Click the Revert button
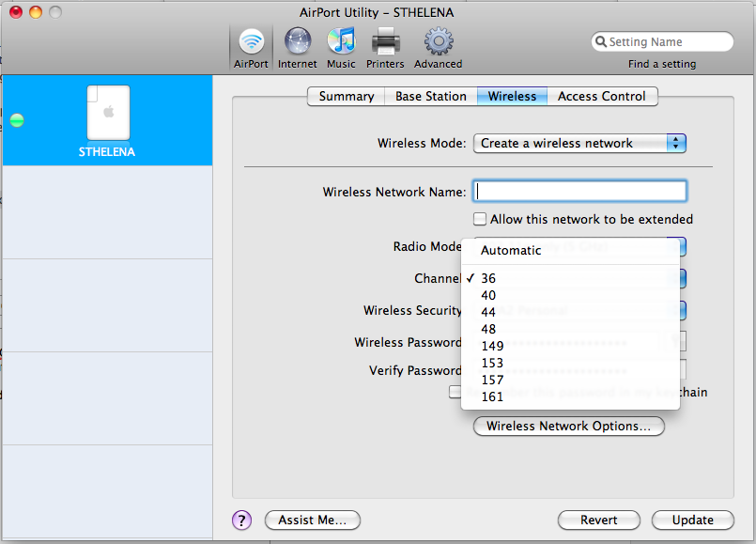The height and width of the screenshot is (544, 756). [x=598, y=520]
